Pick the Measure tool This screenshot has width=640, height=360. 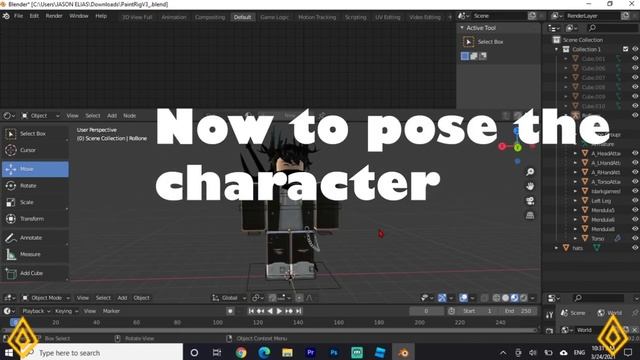click(x=35, y=254)
